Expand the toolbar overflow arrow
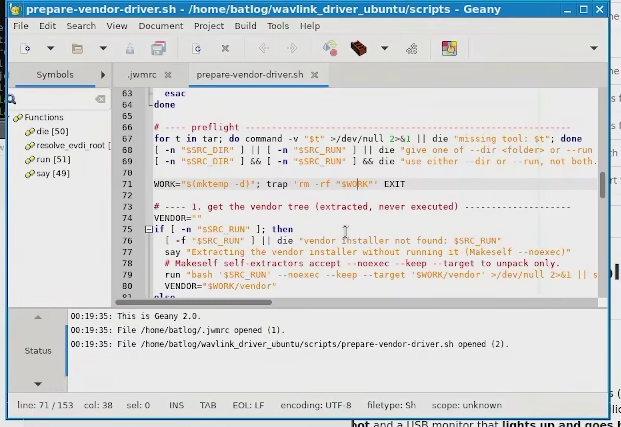 tap(594, 48)
